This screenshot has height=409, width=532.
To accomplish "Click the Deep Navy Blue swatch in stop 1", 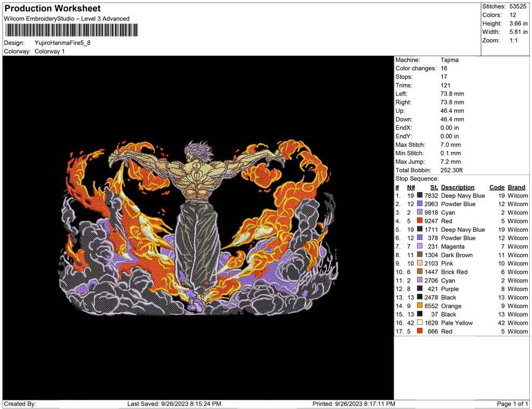I will coord(420,196).
